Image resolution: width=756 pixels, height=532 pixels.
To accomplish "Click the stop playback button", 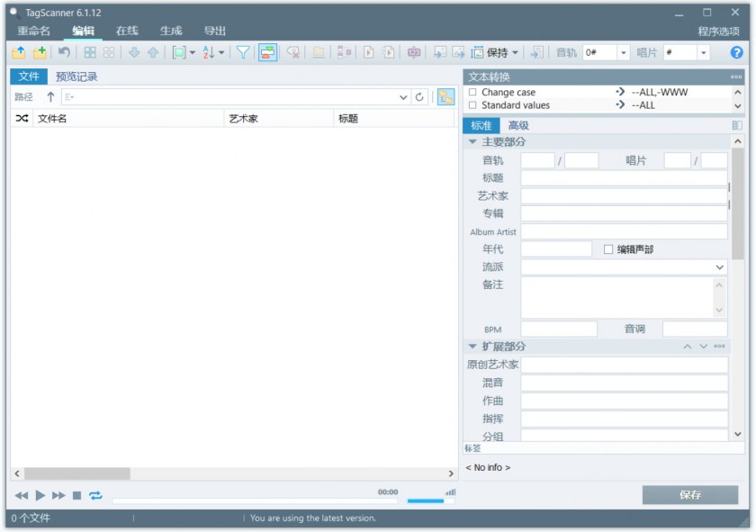I will tap(76, 495).
